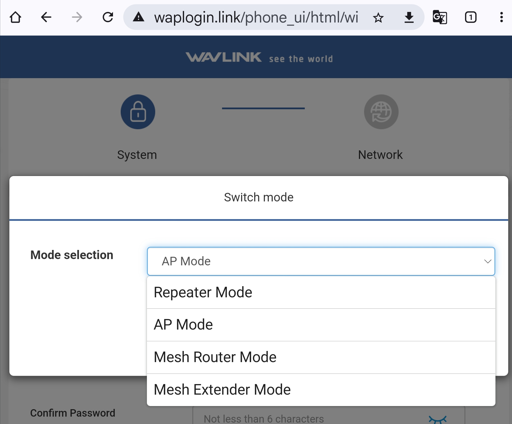Toggle password visibility eye icon

click(x=437, y=419)
